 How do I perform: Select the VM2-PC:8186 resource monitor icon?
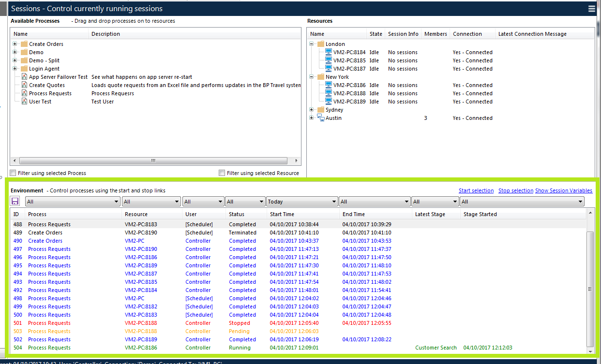pyautogui.click(x=329, y=85)
